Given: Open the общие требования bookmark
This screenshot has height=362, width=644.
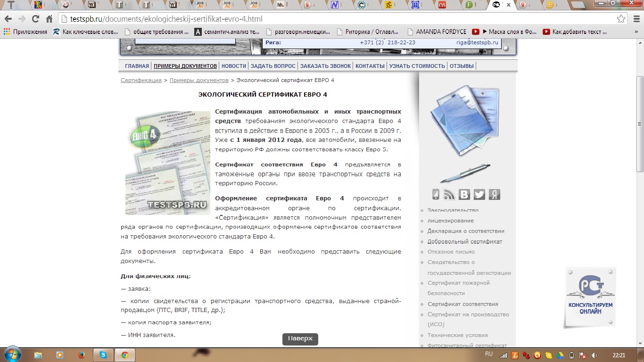Looking at the screenshot, I should 157,32.
